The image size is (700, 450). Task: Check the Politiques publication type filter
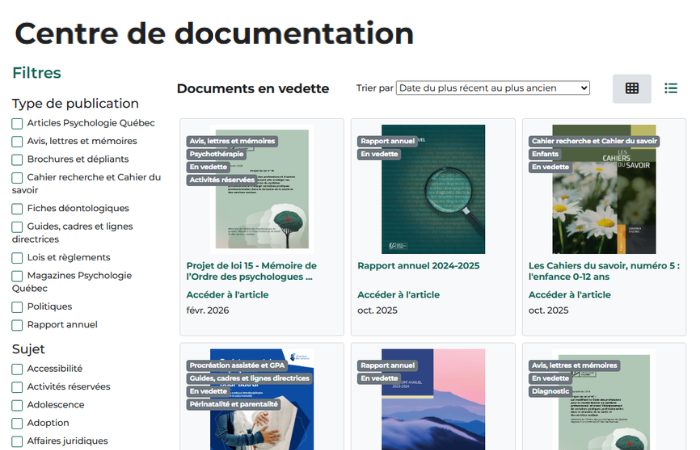click(17, 307)
